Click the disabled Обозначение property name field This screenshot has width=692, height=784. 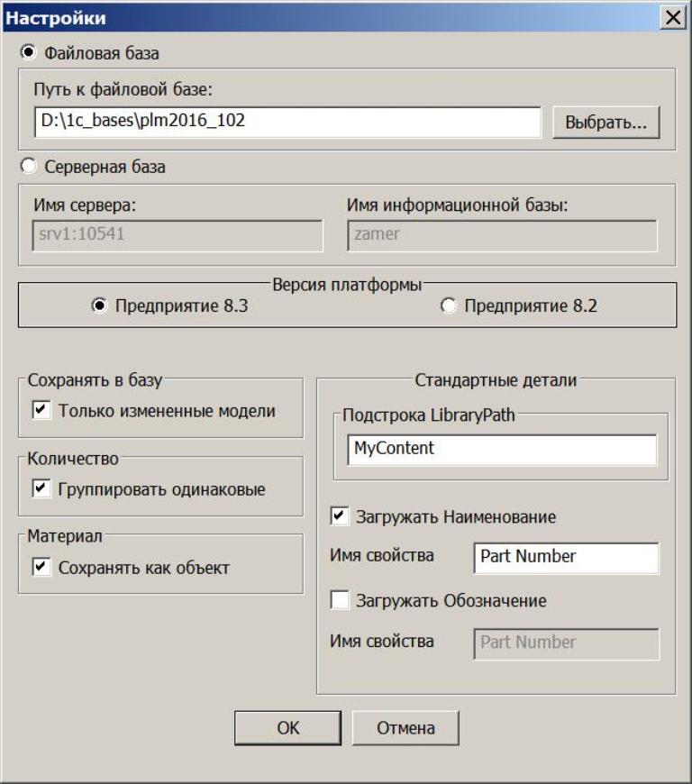point(565,643)
